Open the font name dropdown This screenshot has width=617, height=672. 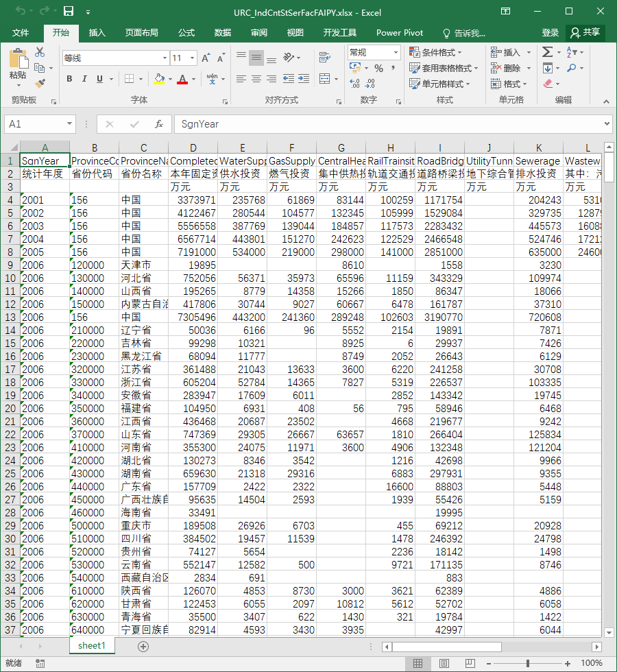pos(165,58)
